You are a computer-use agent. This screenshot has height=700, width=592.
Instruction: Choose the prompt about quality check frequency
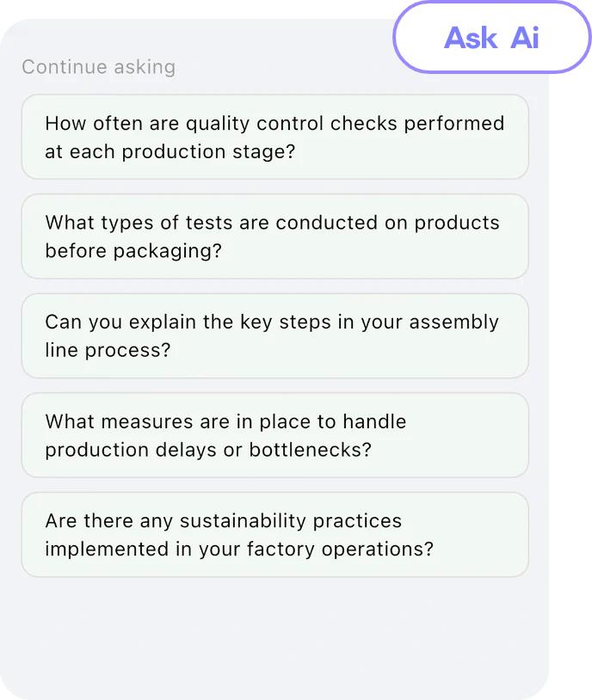click(274, 137)
